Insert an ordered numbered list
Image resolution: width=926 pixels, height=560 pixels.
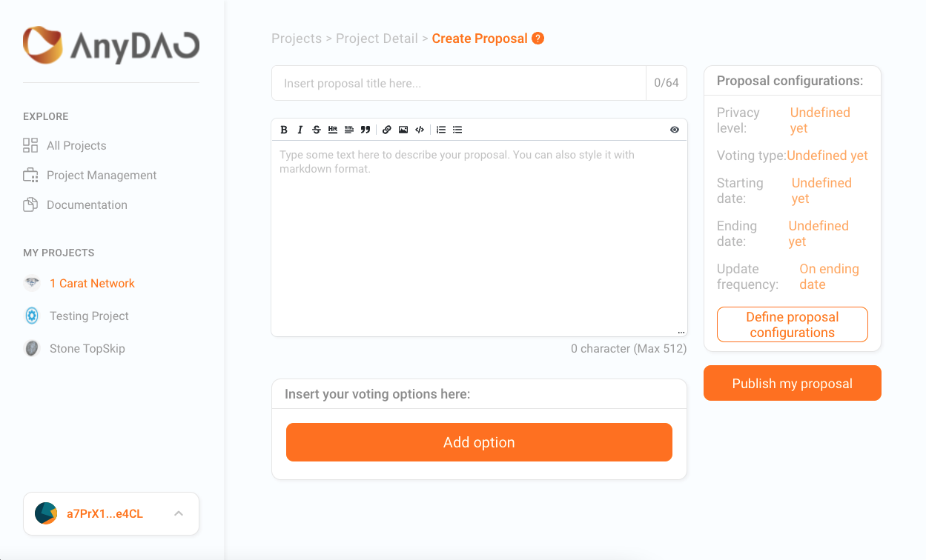441,130
